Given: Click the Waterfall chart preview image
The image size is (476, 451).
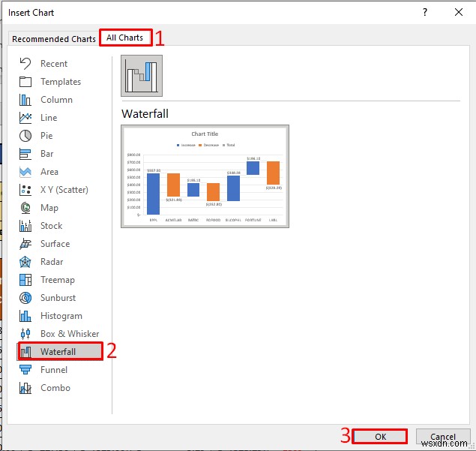Looking at the screenshot, I should (x=205, y=176).
